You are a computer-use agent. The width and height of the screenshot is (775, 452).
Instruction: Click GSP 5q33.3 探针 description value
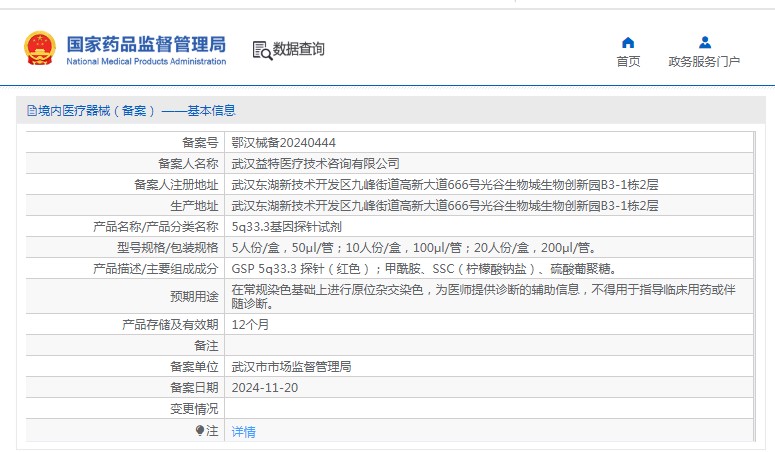[425, 269]
